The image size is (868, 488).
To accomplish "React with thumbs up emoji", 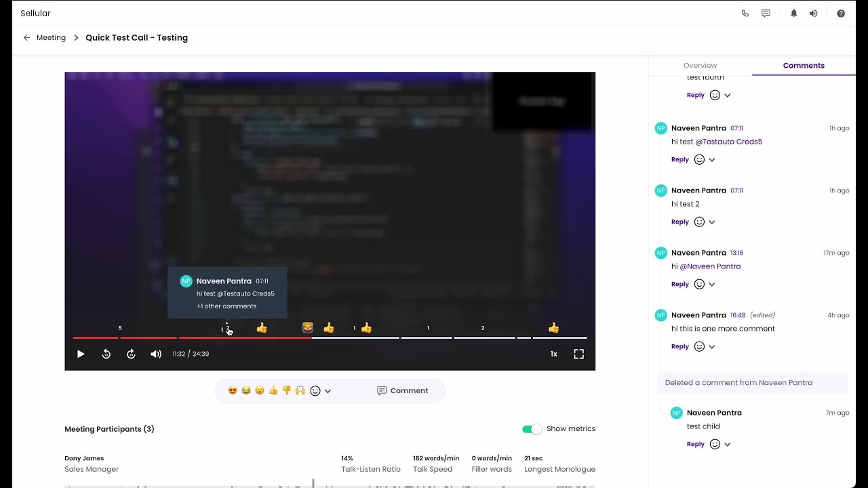I will coord(273,390).
